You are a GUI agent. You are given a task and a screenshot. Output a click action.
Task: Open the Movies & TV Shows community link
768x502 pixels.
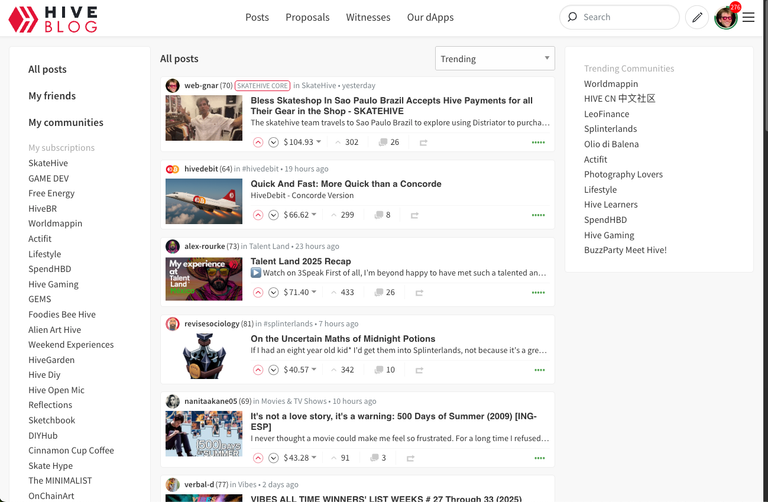pyautogui.click(x=293, y=401)
